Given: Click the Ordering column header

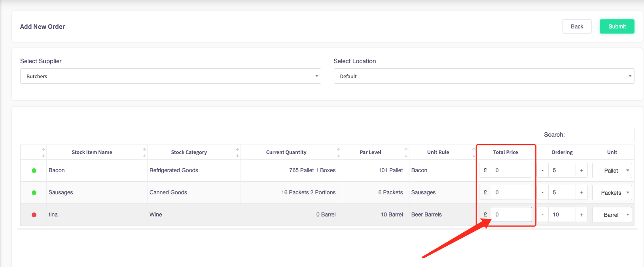Looking at the screenshot, I should point(562,152).
